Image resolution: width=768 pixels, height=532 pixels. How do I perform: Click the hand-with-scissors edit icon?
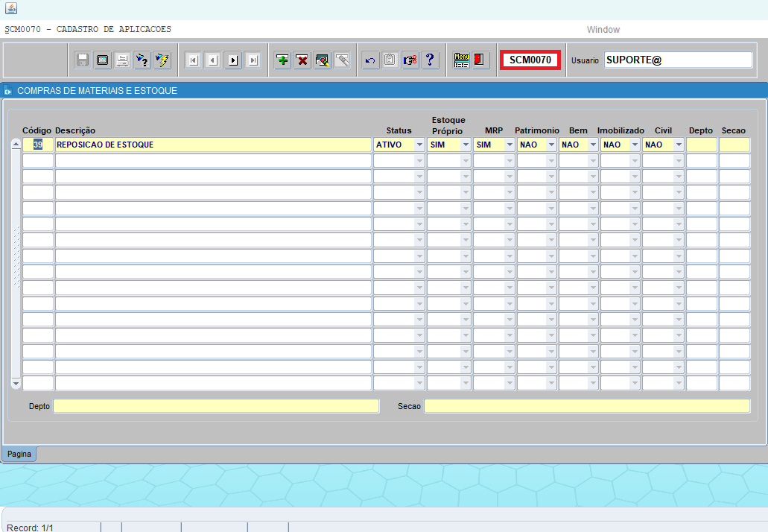pyautogui.click(x=410, y=60)
